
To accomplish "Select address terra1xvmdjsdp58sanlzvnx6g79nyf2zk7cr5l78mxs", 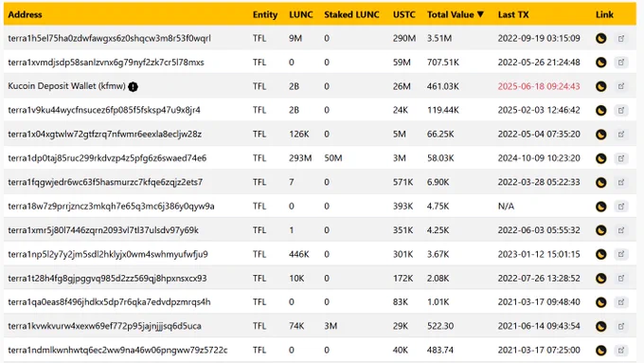I will [106, 63].
